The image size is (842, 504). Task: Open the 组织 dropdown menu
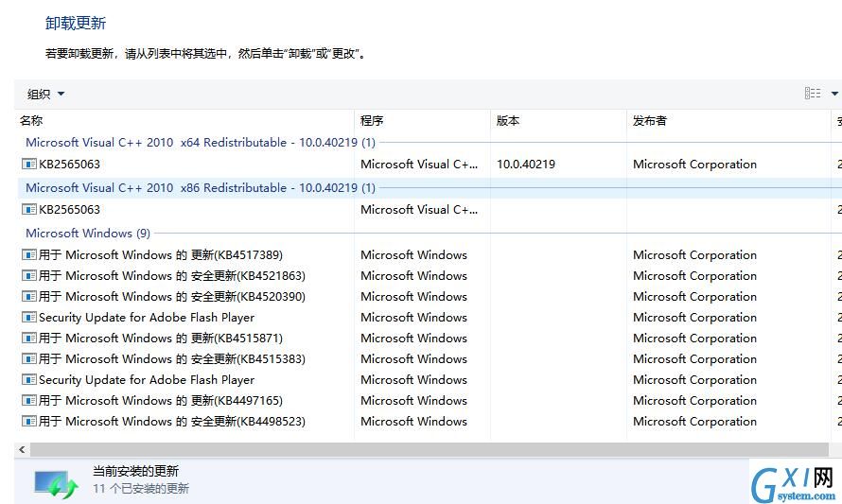(x=45, y=94)
